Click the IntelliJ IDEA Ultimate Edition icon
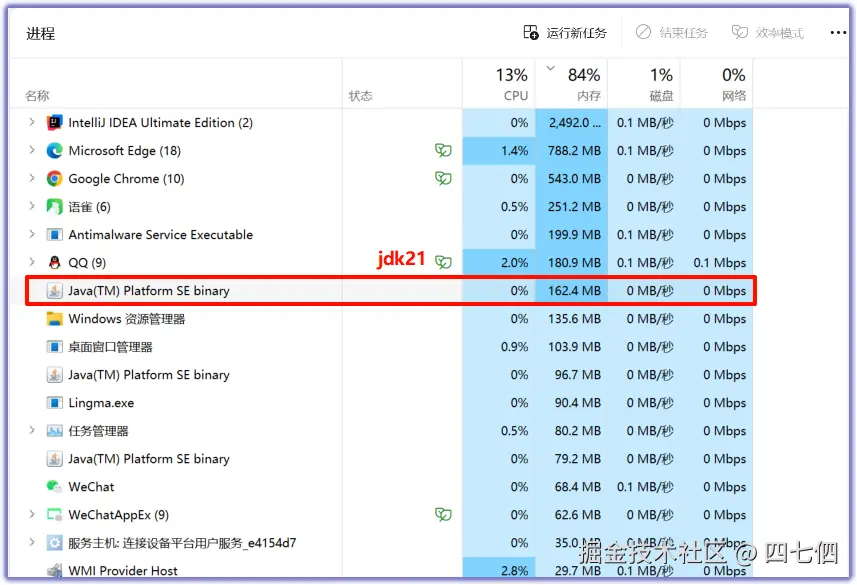 (x=54, y=122)
